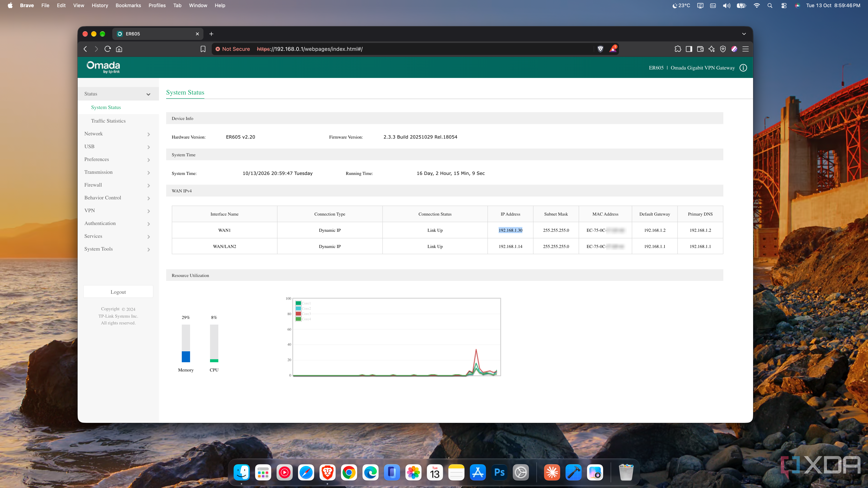Viewport: 868px width, 488px height.
Task: Open a new browser tab
Action: coord(211,34)
